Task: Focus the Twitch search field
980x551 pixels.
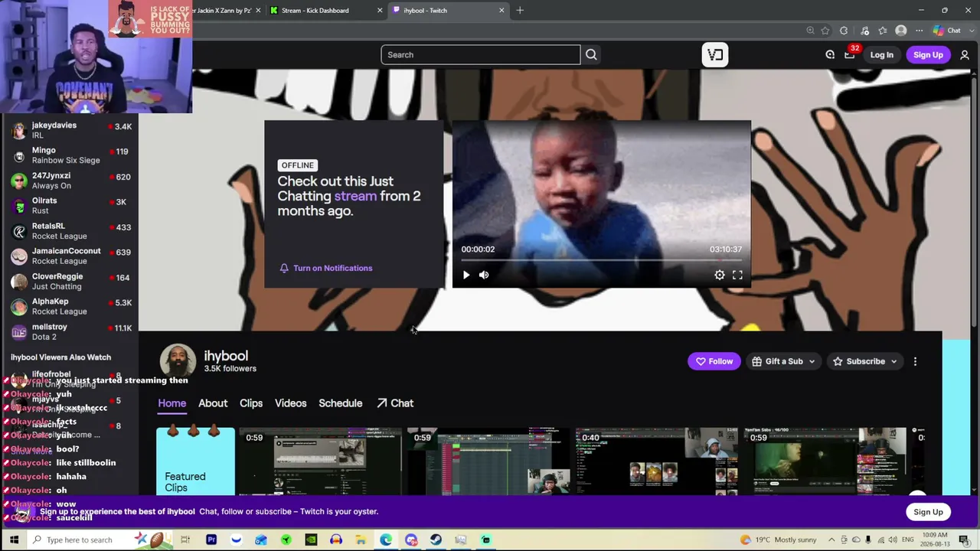Action: pos(481,55)
